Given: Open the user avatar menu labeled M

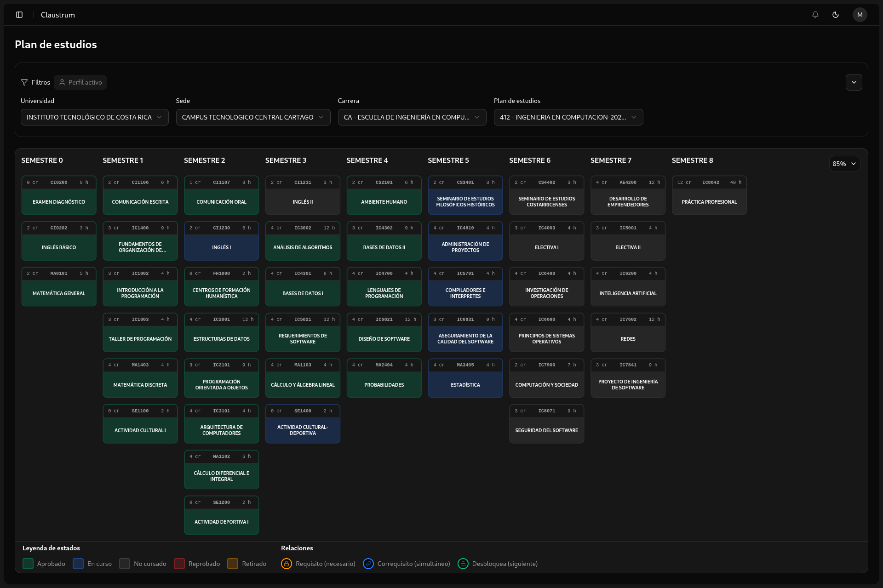Looking at the screenshot, I should 860,14.
